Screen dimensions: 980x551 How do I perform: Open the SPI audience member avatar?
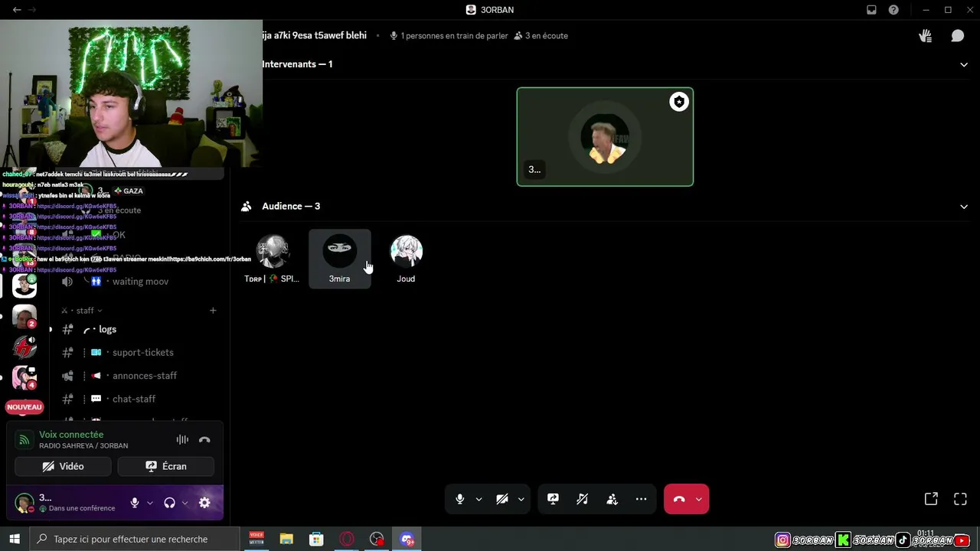pyautogui.click(x=273, y=252)
